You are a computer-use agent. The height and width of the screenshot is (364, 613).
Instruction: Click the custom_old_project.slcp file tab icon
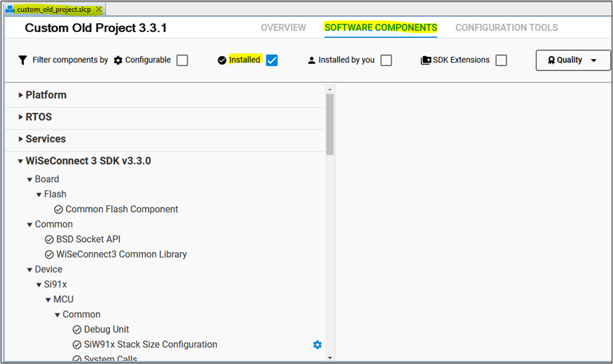click(10, 9)
